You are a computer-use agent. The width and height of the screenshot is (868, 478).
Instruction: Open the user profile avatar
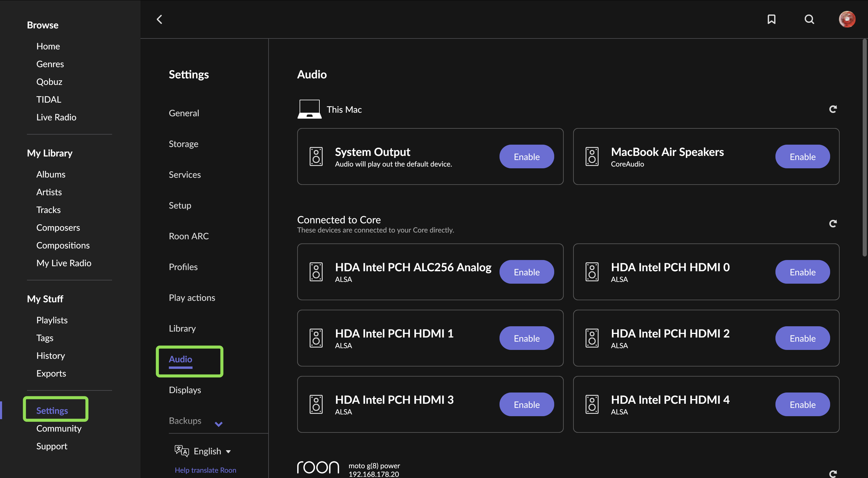(847, 19)
